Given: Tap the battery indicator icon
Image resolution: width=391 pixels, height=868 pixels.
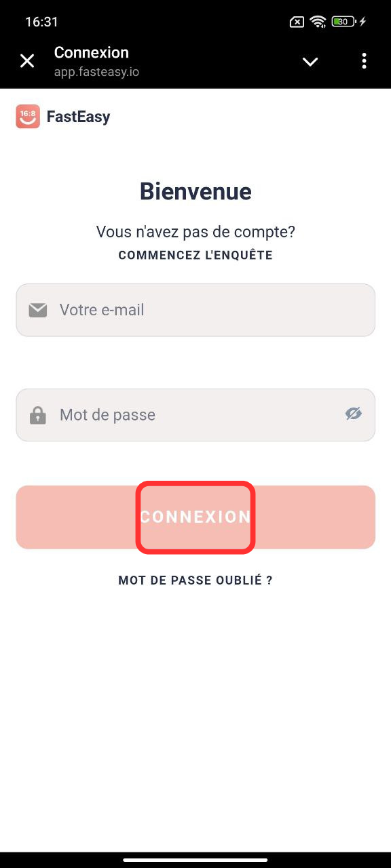Looking at the screenshot, I should click(x=344, y=22).
